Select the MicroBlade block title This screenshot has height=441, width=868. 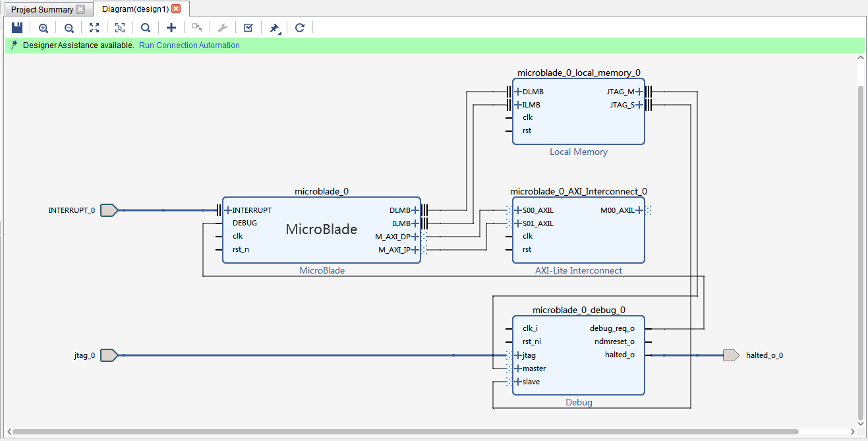(321, 229)
